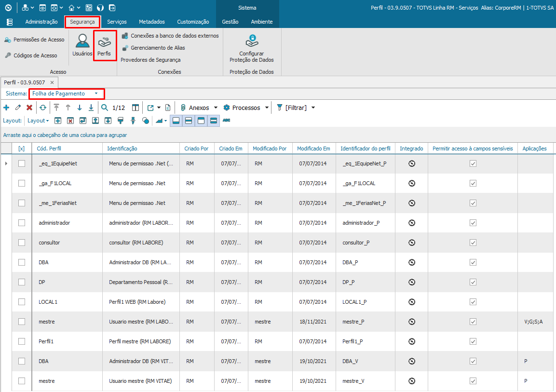Click the pencil edit record icon
The height and width of the screenshot is (392, 556).
coord(18,108)
